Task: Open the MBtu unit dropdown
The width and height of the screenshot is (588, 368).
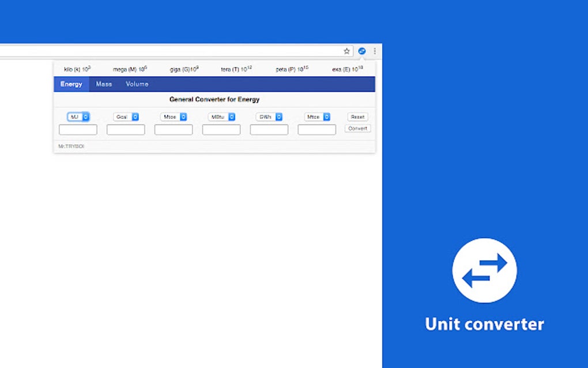Action: [221, 117]
